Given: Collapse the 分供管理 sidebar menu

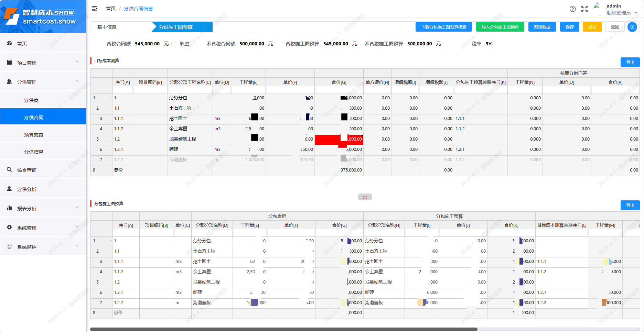Looking at the screenshot, I should pos(43,82).
